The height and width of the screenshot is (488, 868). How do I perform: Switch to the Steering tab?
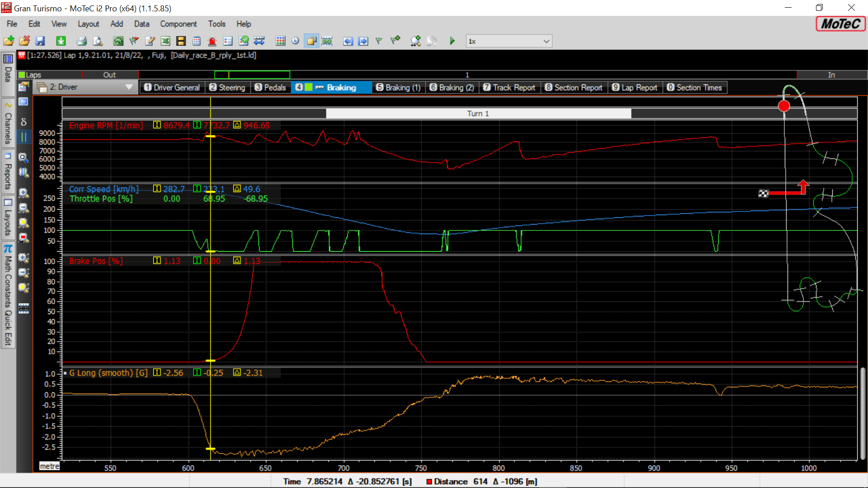[227, 88]
